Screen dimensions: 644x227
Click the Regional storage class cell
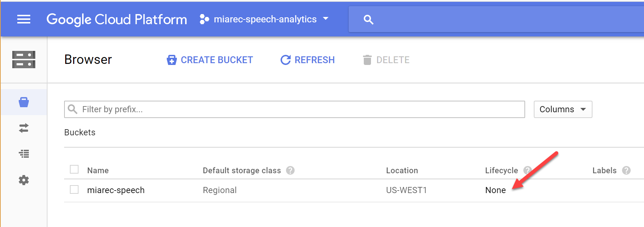coord(220,190)
